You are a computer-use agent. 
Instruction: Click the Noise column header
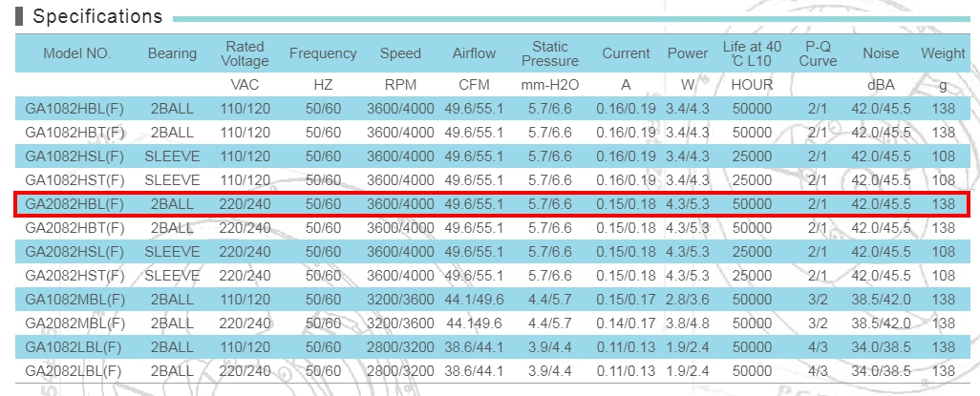(x=881, y=53)
